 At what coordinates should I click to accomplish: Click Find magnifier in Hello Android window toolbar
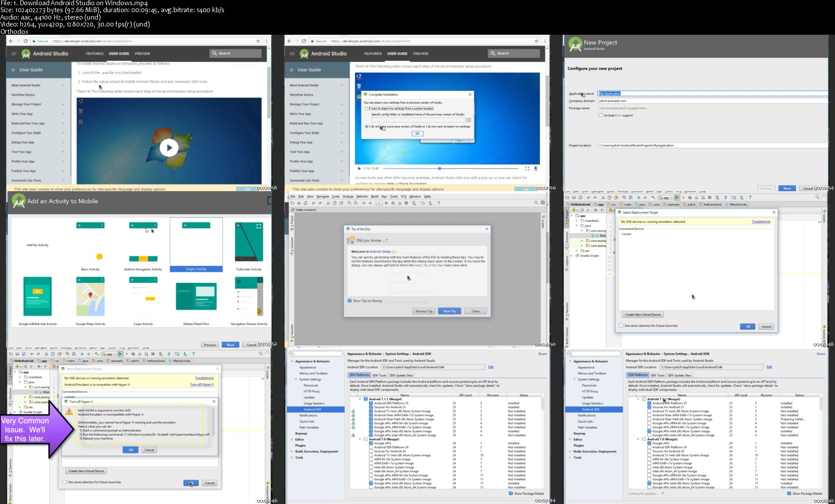coord(349,203)
